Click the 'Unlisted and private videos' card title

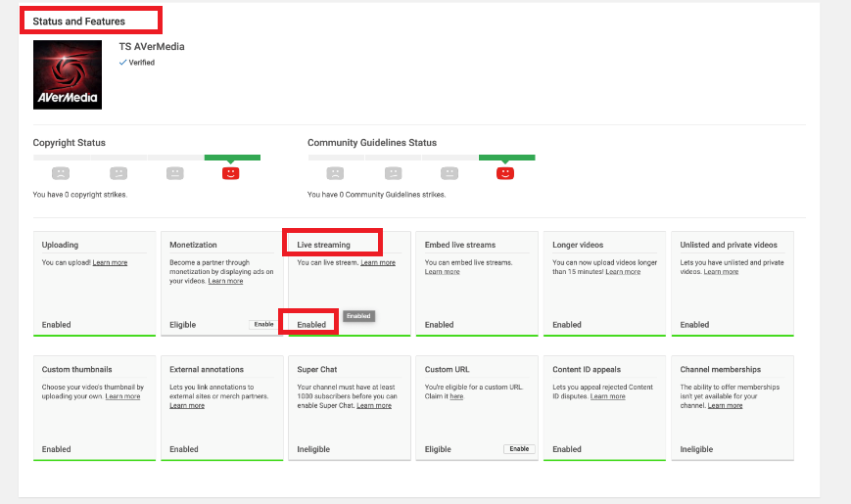click(729, 245)
